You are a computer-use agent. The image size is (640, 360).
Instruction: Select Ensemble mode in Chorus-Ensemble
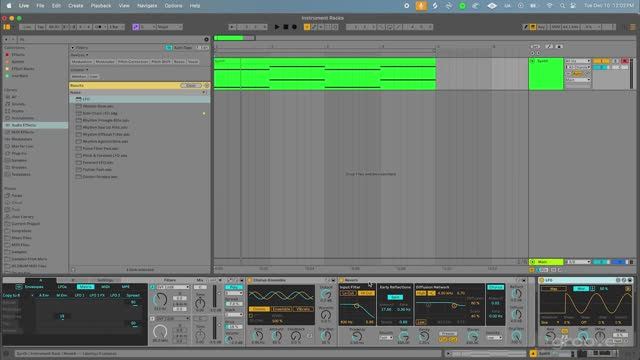tap(282, 309)
